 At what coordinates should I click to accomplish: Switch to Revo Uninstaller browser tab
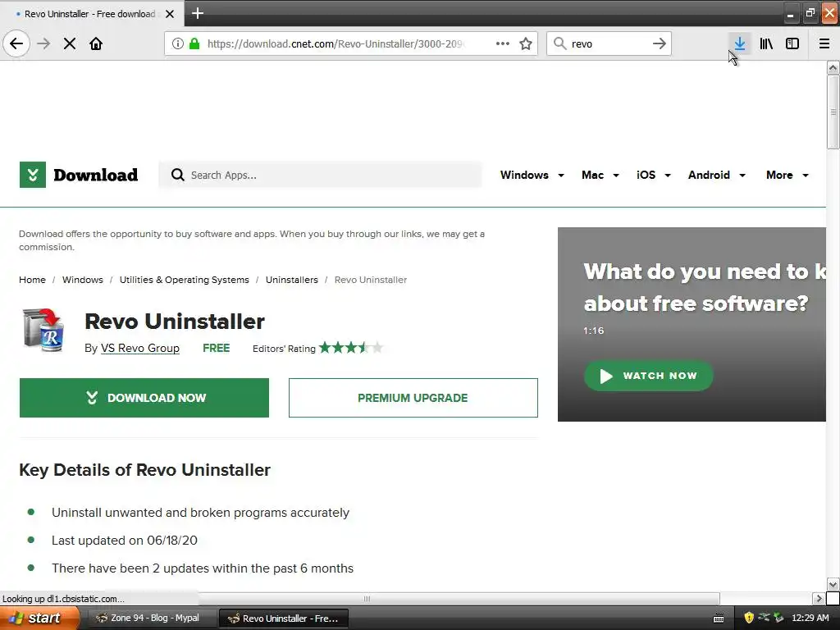(x=90, y=14)
